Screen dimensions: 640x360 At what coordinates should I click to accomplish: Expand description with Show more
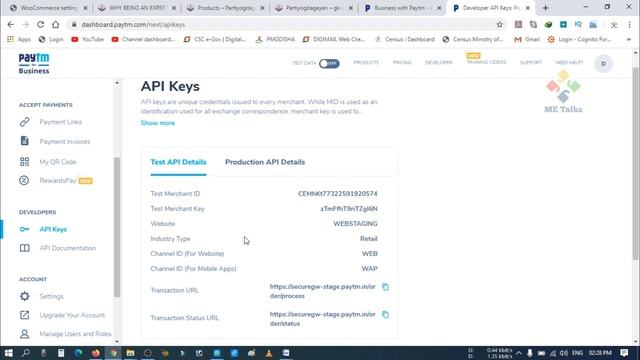[x=158, y=123]
